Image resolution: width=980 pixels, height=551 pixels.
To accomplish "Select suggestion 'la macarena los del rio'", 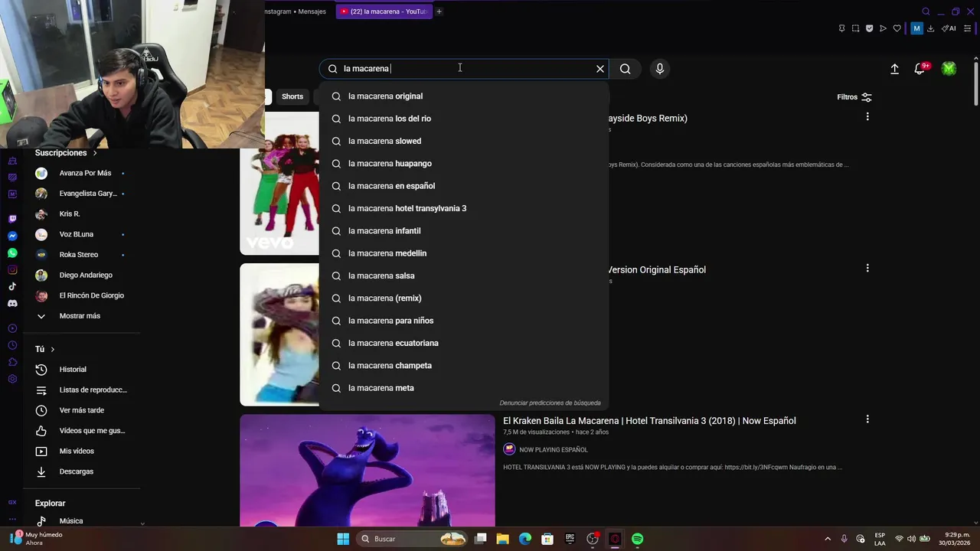I will pyautogui.click(x=464, y=119).
